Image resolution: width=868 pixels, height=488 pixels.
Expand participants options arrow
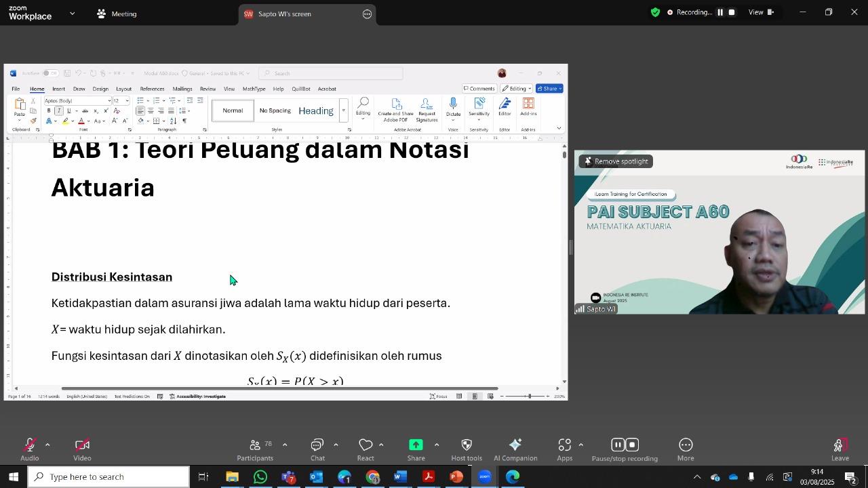pos(285,445)
